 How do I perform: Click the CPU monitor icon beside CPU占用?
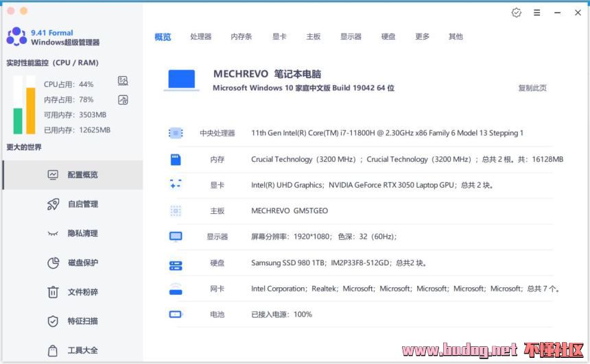[123, 81]
